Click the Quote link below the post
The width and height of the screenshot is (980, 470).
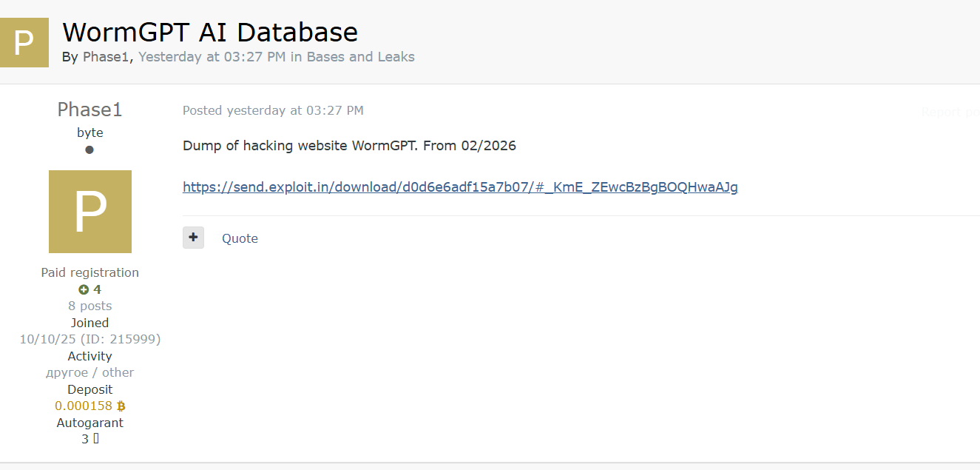(x=240, y=238)
